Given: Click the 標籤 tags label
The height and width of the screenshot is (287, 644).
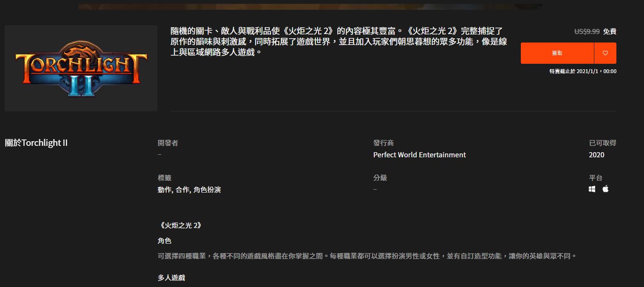Looking at the screenshot, I should pos(164,178).
